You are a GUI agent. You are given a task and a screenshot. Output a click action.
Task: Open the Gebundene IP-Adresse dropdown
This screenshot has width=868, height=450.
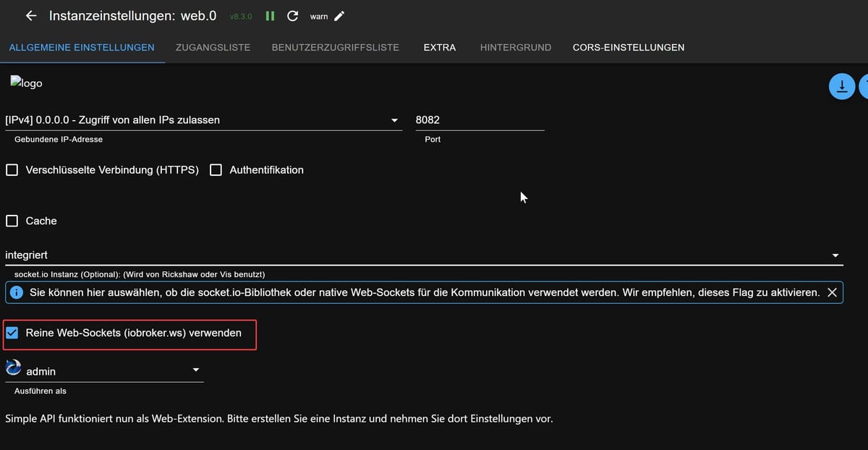click(203, 120)
